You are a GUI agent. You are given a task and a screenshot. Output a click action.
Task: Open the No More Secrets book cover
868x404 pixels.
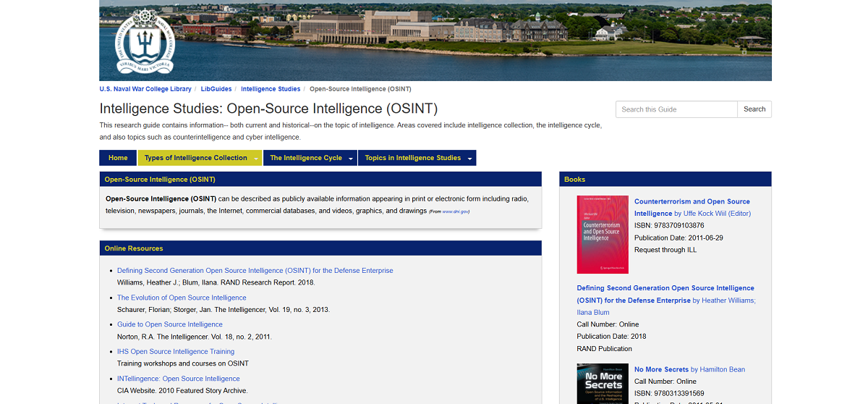coord(603,384)
